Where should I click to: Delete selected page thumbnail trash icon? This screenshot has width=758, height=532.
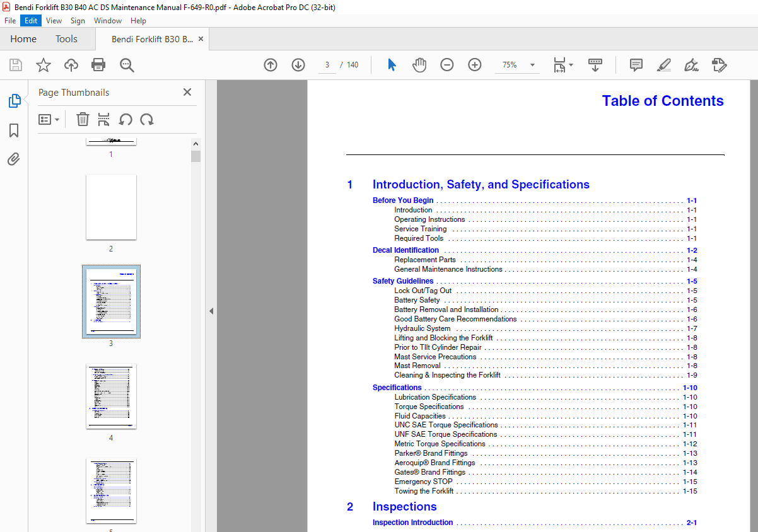point(83,119)
